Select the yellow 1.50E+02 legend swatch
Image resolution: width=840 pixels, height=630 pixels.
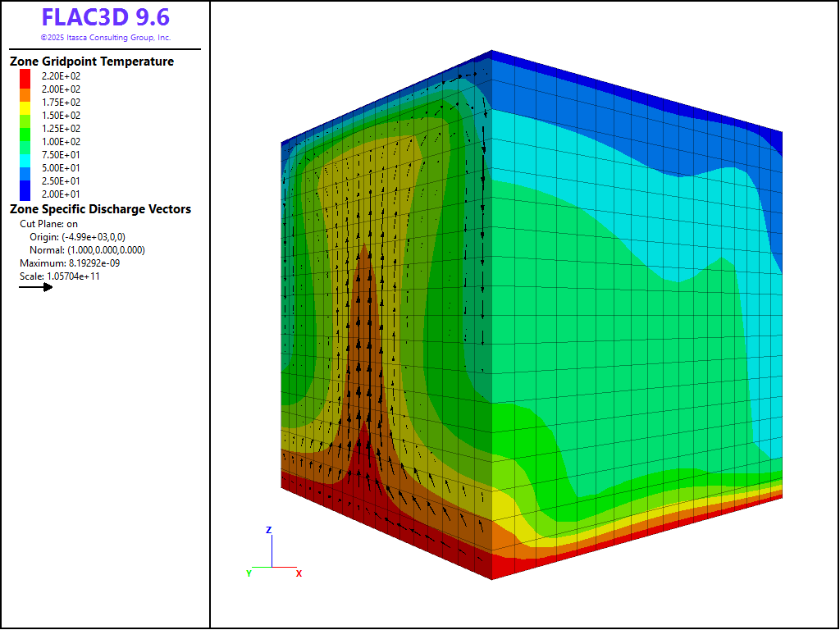click(25, 108)
